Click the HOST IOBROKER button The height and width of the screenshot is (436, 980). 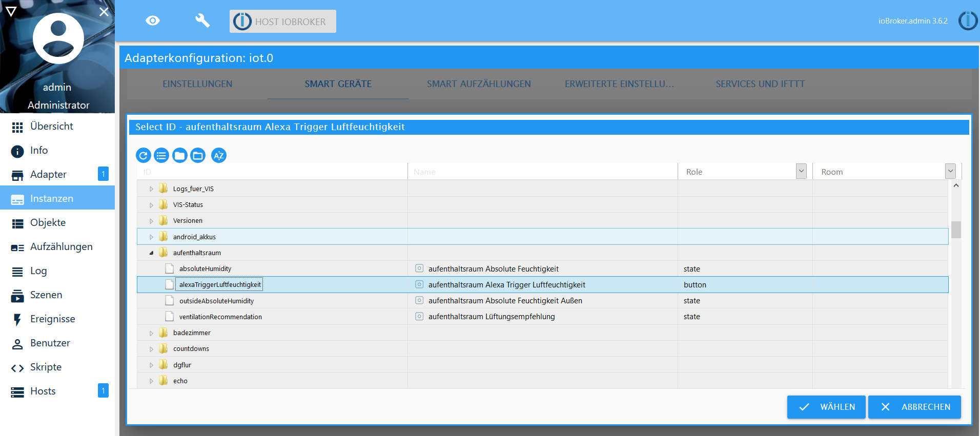pyautogui.click(x=283, y=22)
